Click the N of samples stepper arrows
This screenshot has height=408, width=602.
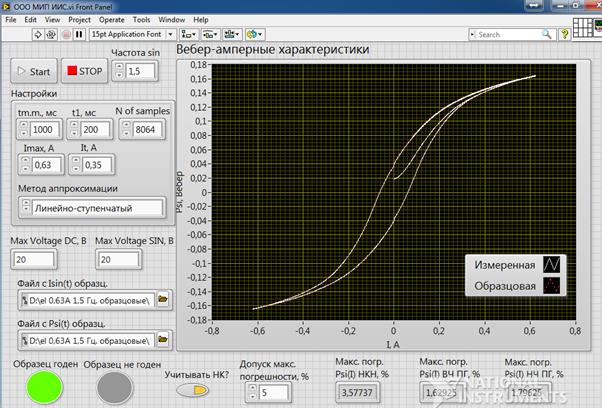[x=126, y=129]
